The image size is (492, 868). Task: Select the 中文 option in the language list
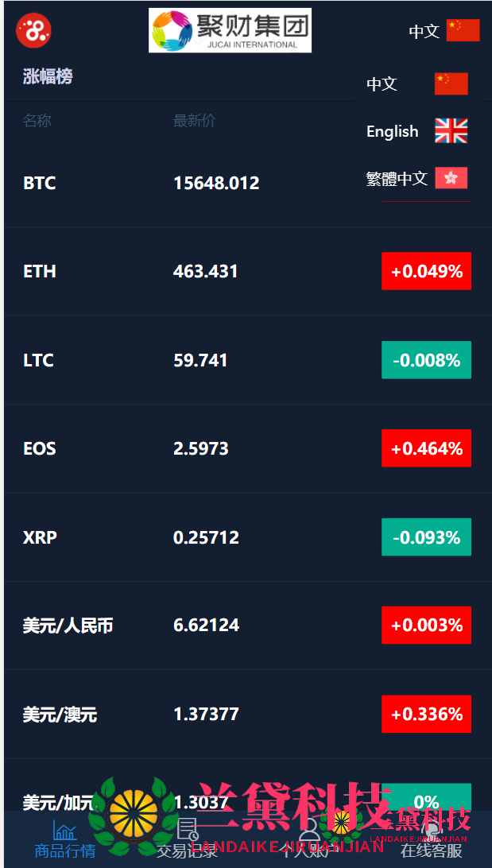[382, 83]
